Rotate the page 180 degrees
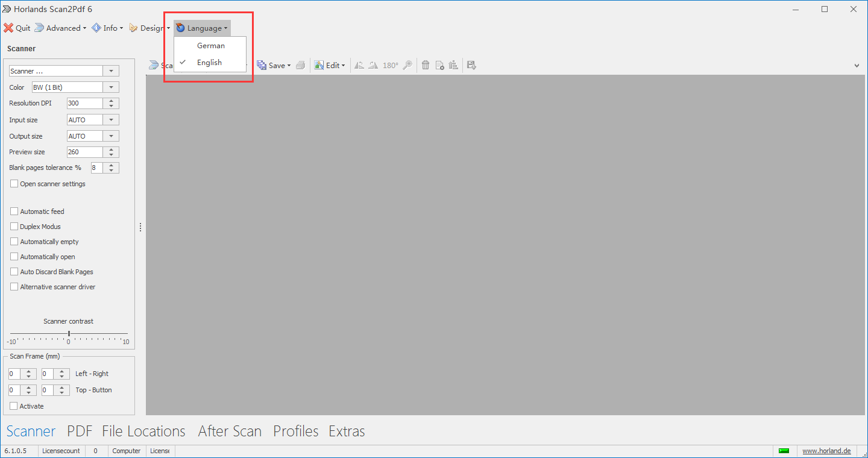 [x=390, y=65]
